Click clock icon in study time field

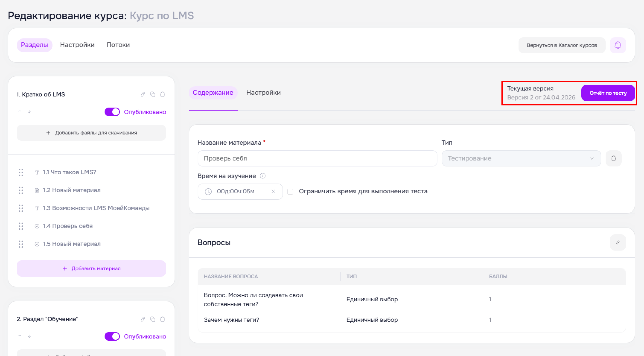pyautogui.click(x=208, y=191)
